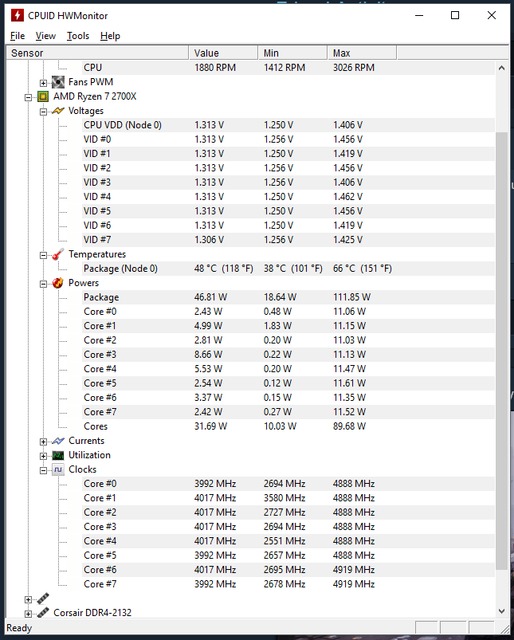The width and height of the screenshot is (514, 640).
Task: Collapse the AMD Ryzen 7 2700X node
Action: pos(28,97)
